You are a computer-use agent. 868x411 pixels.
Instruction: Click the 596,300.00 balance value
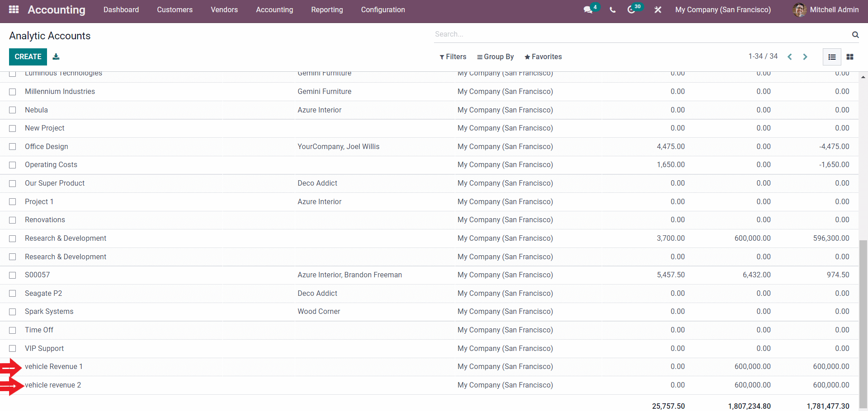(831, 238)
